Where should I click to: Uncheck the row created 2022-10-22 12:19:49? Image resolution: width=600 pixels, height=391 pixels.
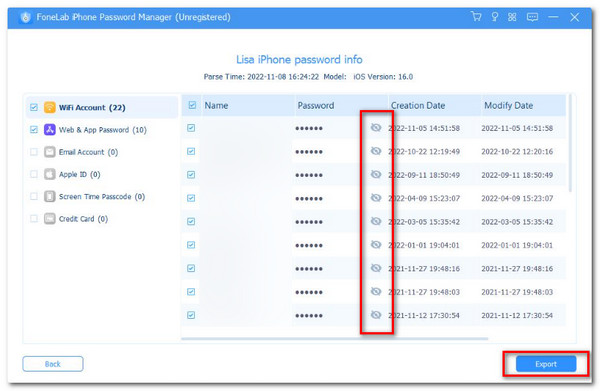(x=191, y=151)
